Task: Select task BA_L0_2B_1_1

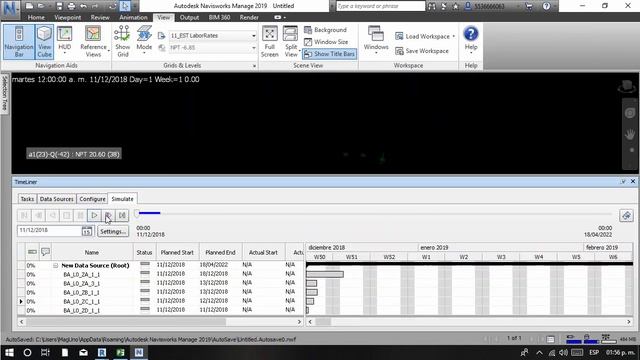Action: pos(82,292)
